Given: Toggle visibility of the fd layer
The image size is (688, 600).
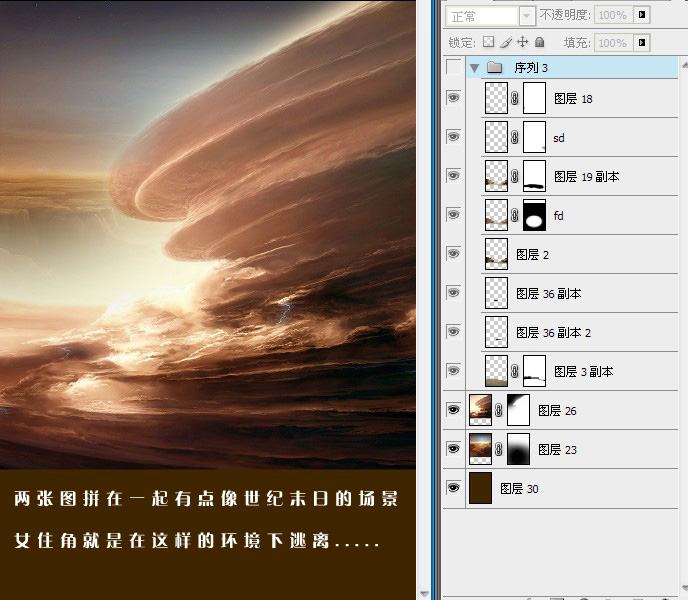Looking at the screenshot, I should click(453, 215).
